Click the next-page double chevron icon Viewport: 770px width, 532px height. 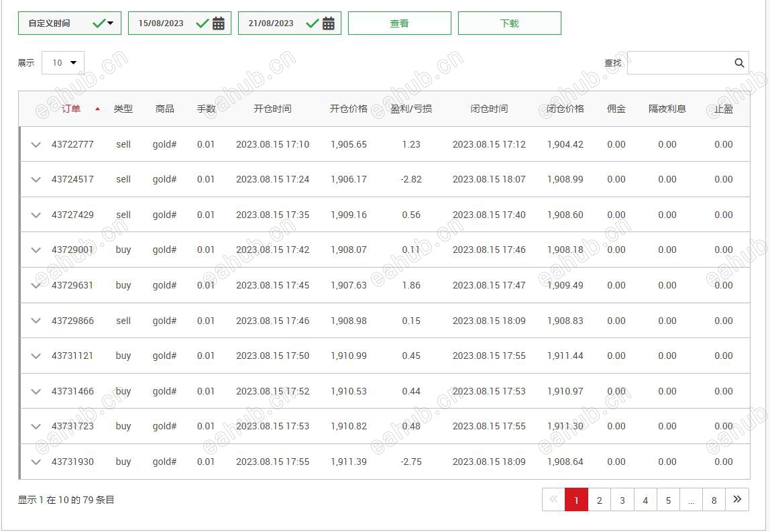pyautogui.click(x=736, y=500)
